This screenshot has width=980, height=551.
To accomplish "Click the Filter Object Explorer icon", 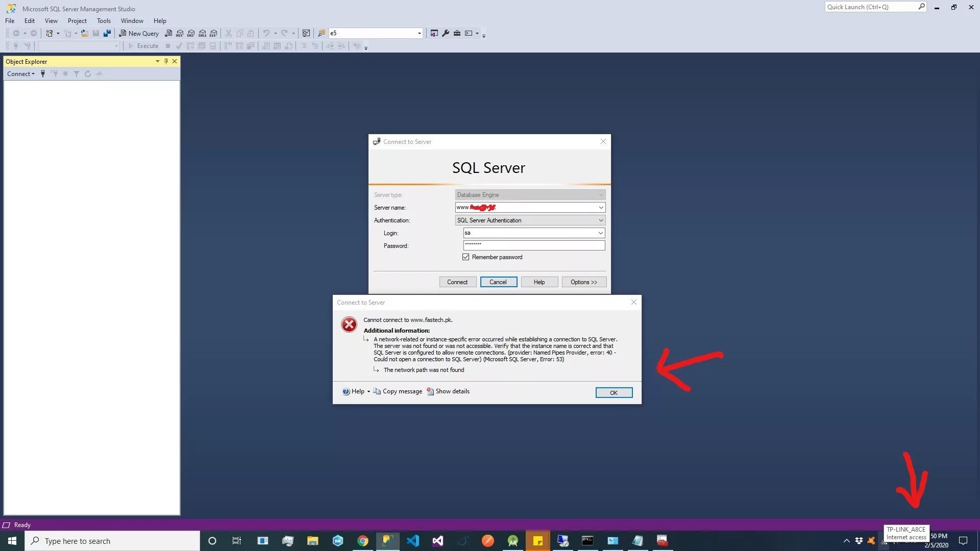I will click(76, 73).
